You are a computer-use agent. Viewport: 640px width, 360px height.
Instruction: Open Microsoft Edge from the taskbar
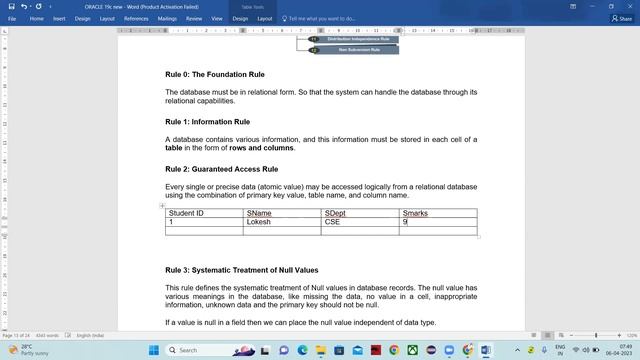click(x=302, y=350)
